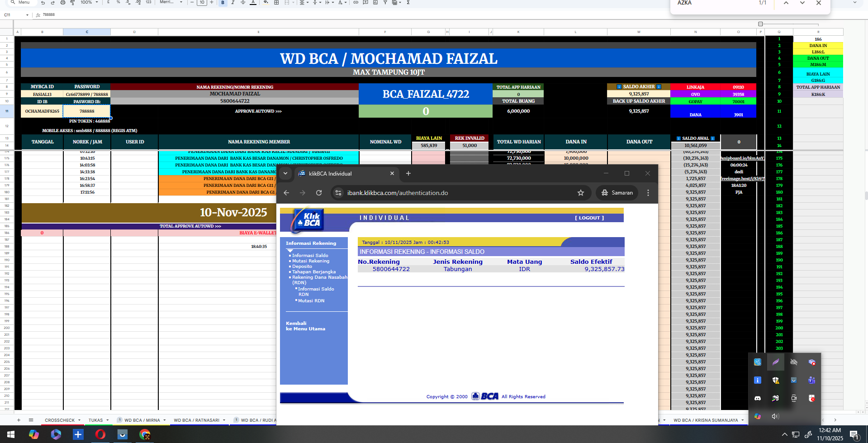Redo the last undone action
This screenshot has height=443, width=868.
[x=52, y=3]
